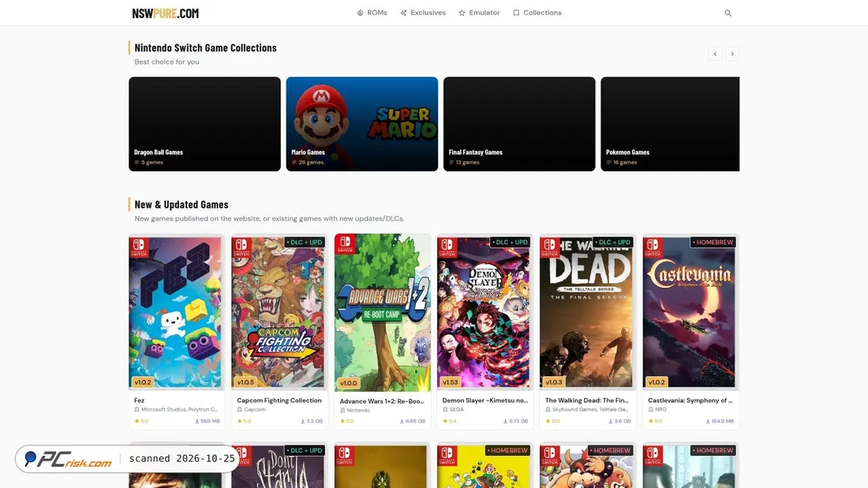Click the v1.0.0 version tag on Advance Wars
868x488 pixels.
[348, 383]
